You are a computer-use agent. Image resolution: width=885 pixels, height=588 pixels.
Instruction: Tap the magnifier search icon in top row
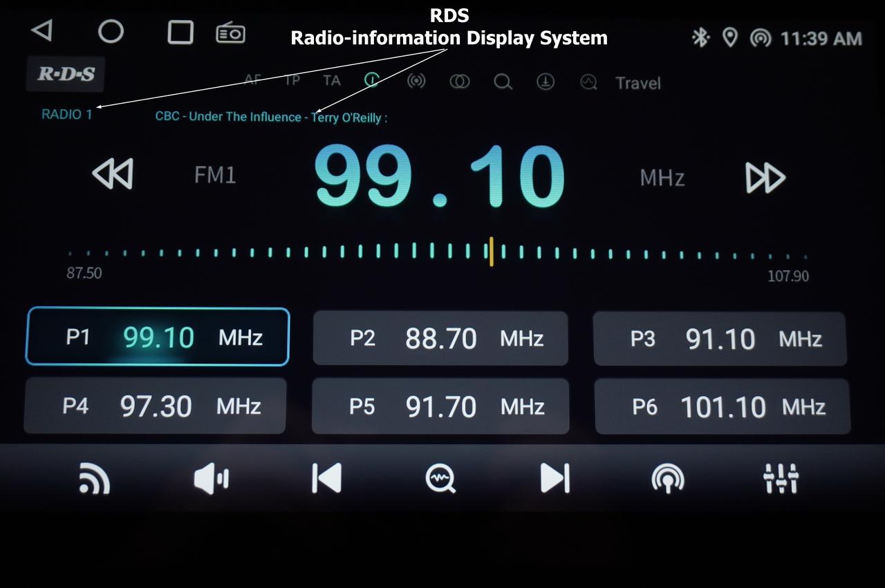pyautogui.click(x=503, y=82)
